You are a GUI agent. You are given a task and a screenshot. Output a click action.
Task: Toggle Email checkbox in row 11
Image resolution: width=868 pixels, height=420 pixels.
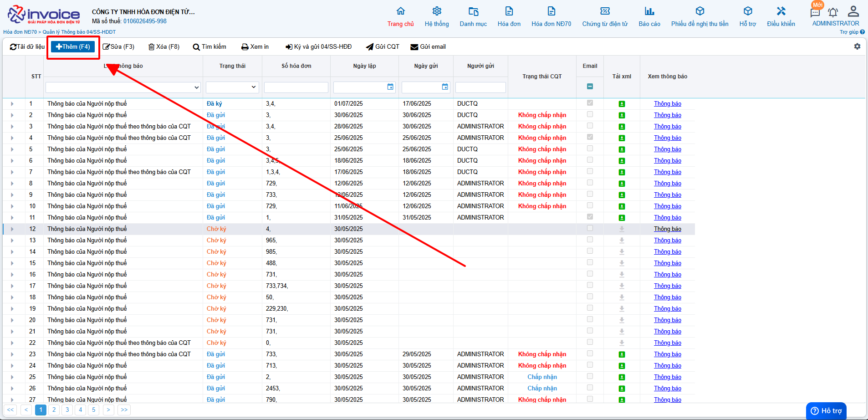coord(590,217)
